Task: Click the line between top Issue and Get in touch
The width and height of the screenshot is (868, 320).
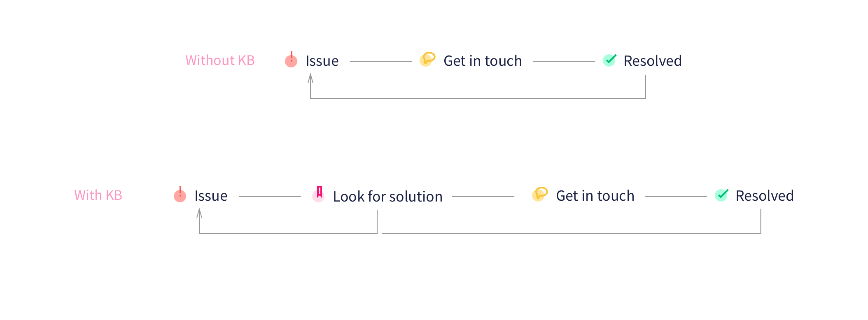Action: point(381,62)
